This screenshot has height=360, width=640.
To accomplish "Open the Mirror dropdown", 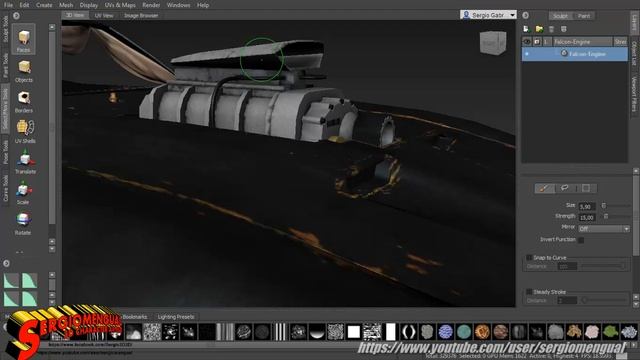I will (x=604, y=229).
